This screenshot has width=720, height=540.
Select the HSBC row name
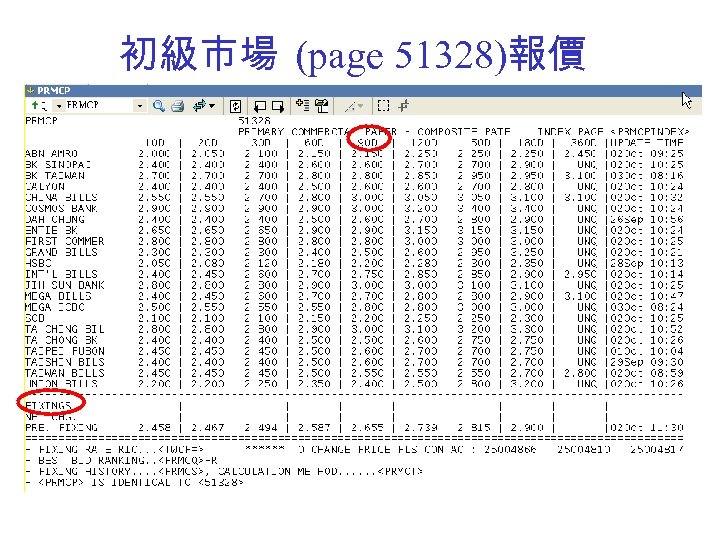point(38,263)
